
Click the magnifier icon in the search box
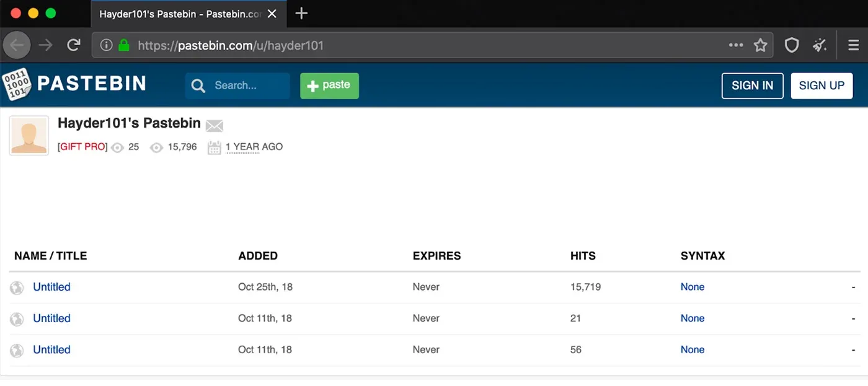198,86
